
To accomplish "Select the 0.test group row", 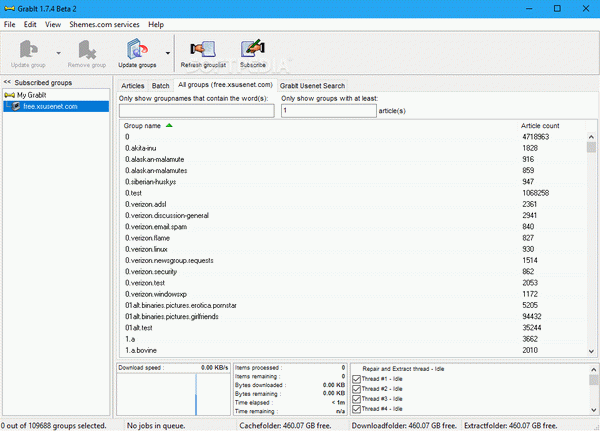I will point(353,193).
